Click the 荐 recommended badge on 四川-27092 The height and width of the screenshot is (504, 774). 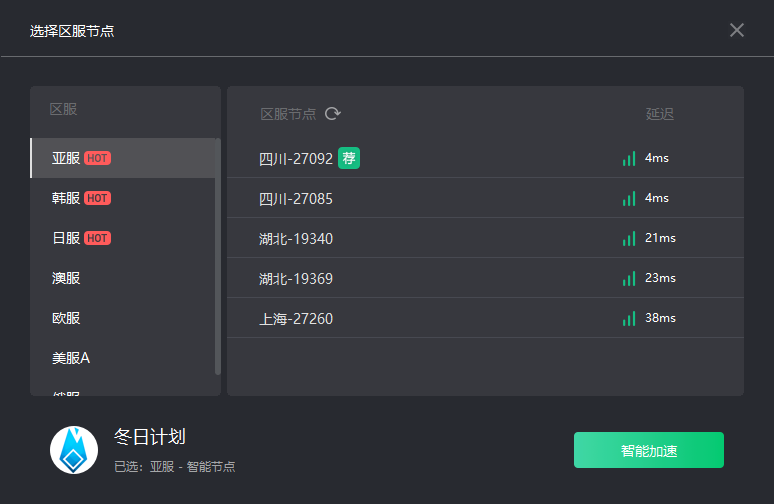tap(348, 158)
